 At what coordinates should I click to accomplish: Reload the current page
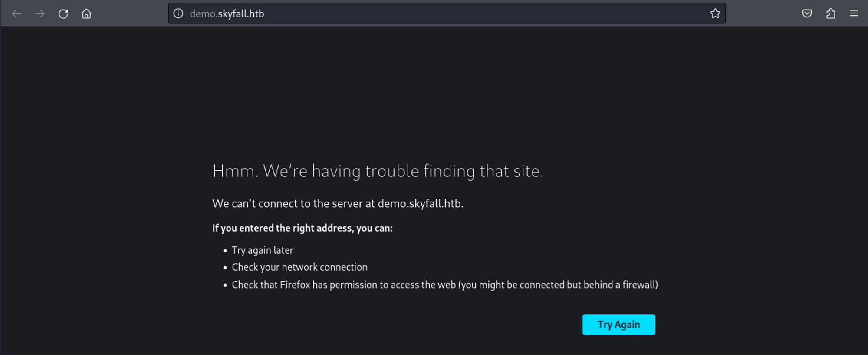pyautogui.click(x=63, y=14)
